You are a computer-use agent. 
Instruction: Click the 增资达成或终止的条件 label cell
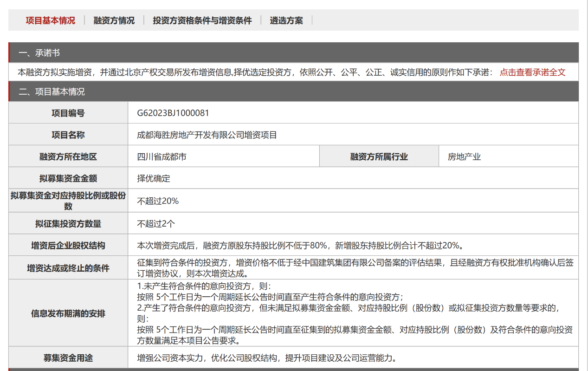pos(68,268)
